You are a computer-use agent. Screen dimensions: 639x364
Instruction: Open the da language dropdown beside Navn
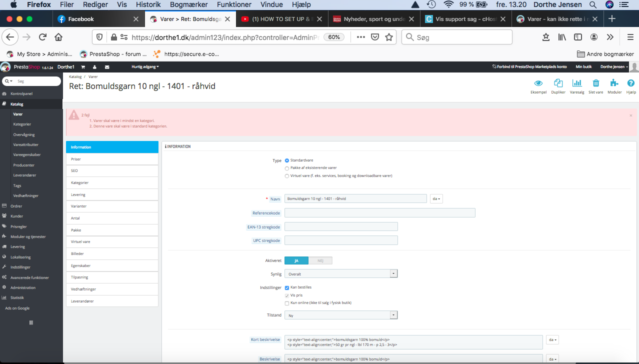click(x=436, y=198)
